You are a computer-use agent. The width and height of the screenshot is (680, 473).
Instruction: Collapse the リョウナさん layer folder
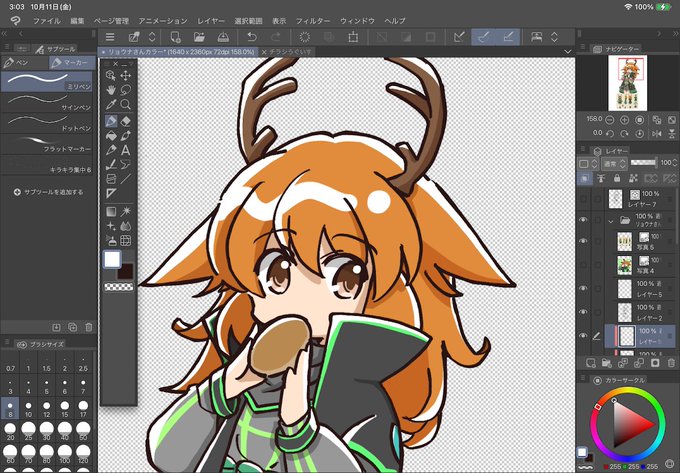pos(611,221)
